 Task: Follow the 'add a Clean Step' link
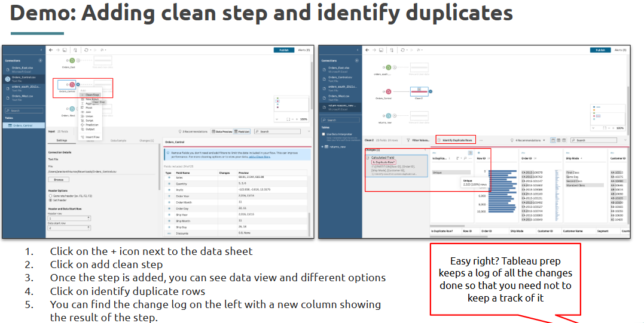coord(259,156)
